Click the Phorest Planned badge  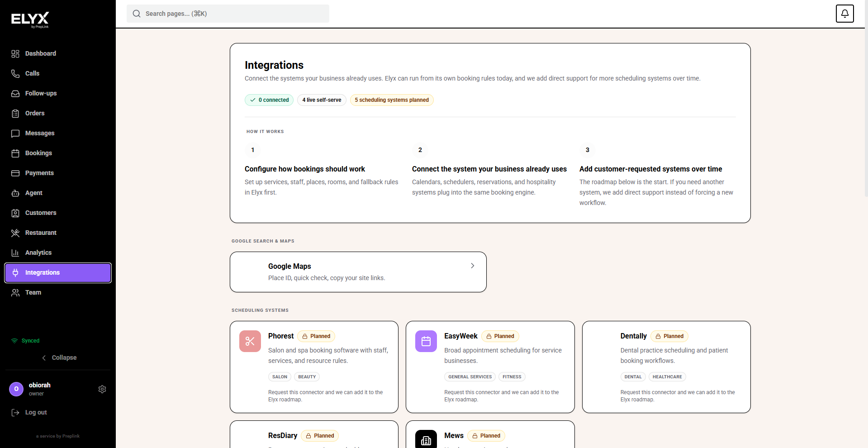(316, 336)
